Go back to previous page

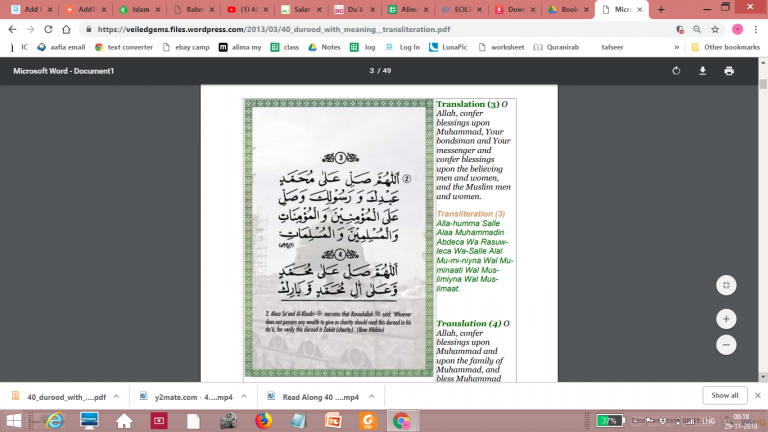click(x=12, y=29)
